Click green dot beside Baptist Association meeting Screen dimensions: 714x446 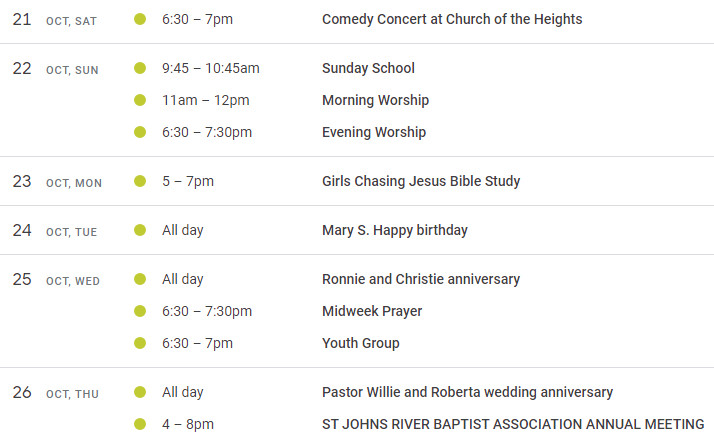coord(140,424)
